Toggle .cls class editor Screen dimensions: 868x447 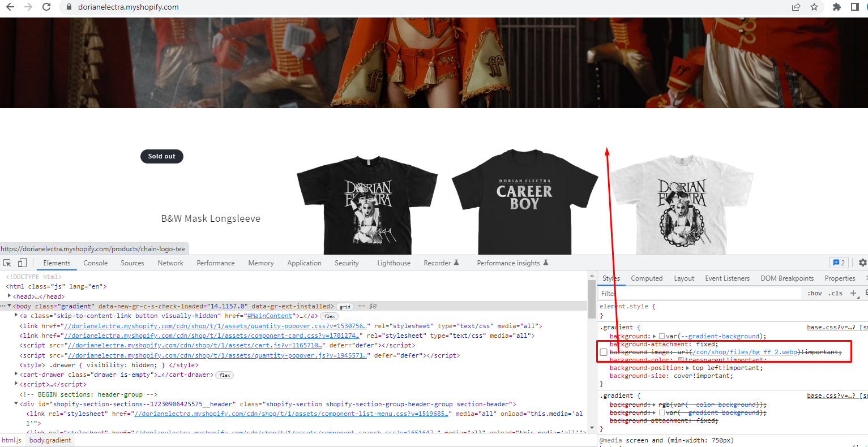836,293
